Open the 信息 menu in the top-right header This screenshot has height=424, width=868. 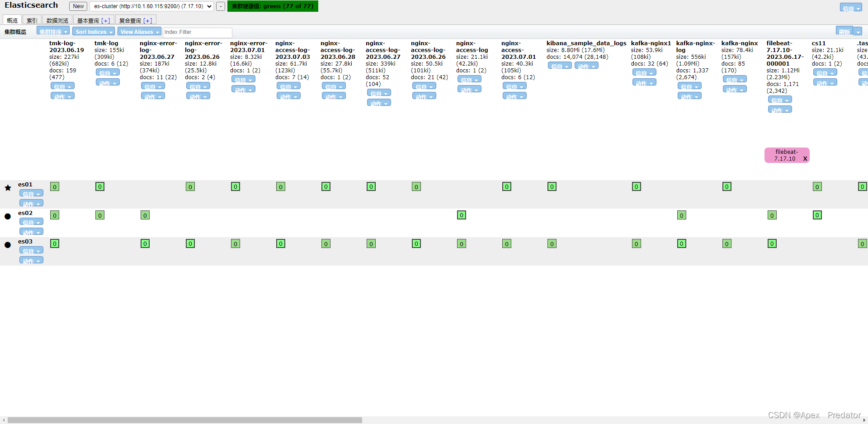click(x=851, y=8)
